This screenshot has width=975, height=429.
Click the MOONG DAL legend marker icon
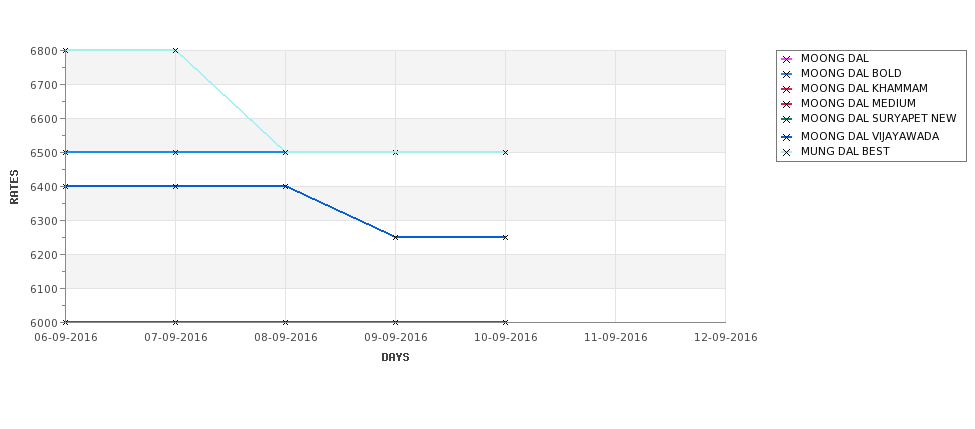click(787, 60)
